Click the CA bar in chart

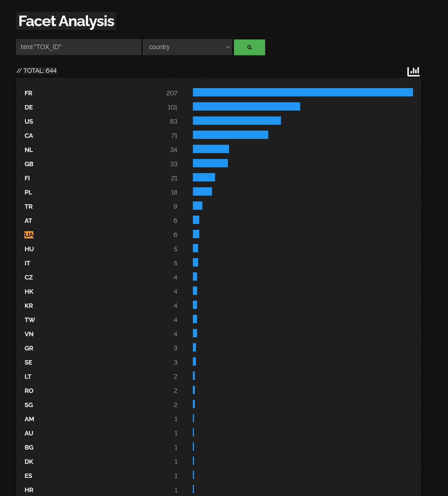click(231, 135)
